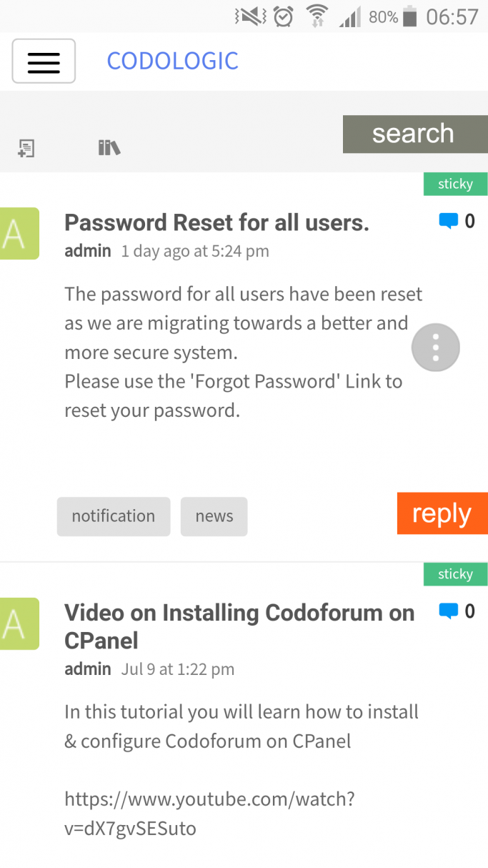
Task: Tap comment bubble on Password Reset post
Action: tap(448, 222)
